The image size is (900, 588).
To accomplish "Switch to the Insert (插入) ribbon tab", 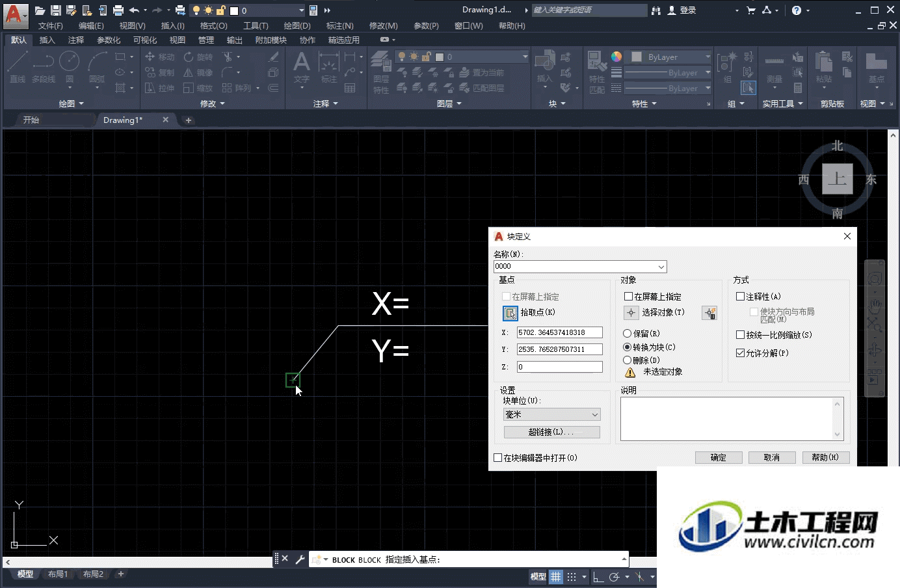I will (x=47, y=40).
